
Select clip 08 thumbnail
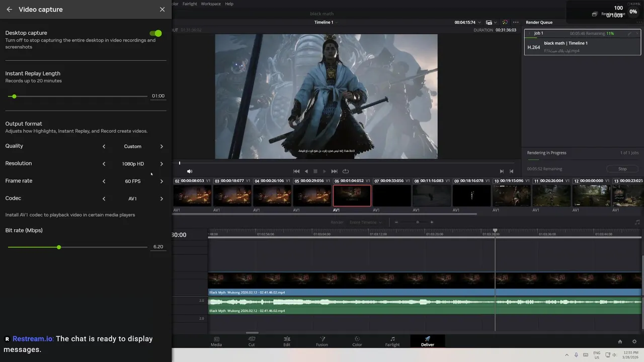(x=432, y=196)
